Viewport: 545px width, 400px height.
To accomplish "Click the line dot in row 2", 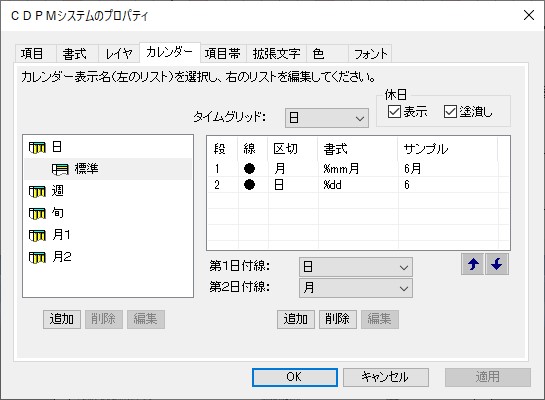I will (249, 185).
